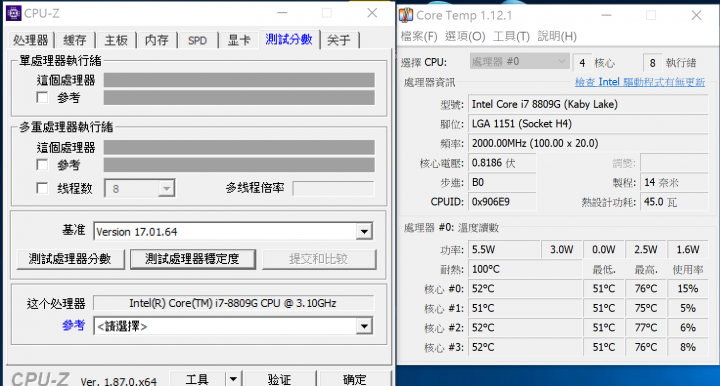Open the 選項(O) menu in Core Temp

click(x=465, y=36)
